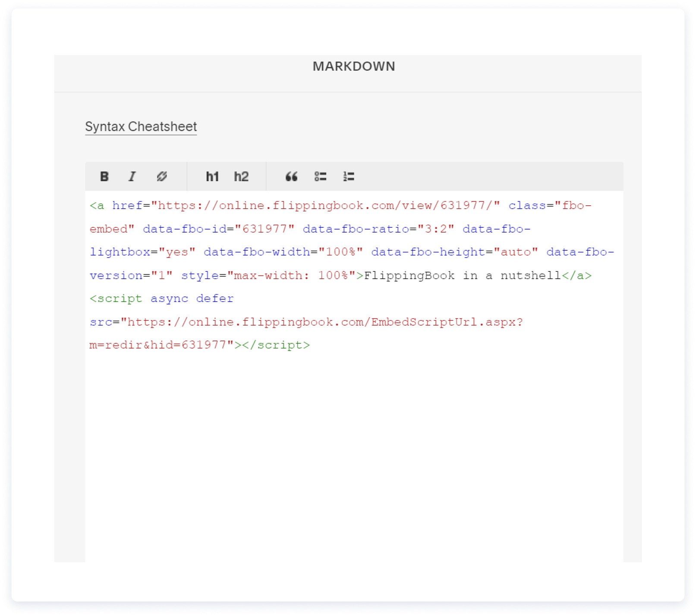
Task: Insert a hyperlink with the link icon
Action: pyautogui.click(x=162, y=176)
